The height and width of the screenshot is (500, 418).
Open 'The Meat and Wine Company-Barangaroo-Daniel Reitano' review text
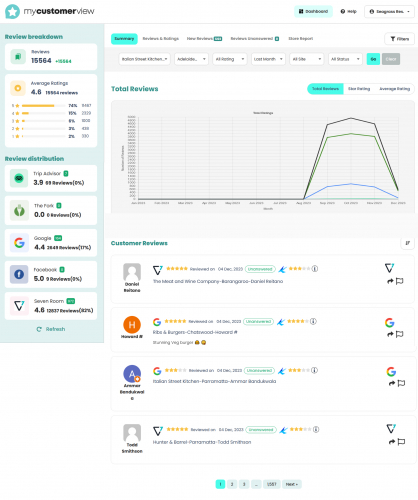click(x=218, y=281)
